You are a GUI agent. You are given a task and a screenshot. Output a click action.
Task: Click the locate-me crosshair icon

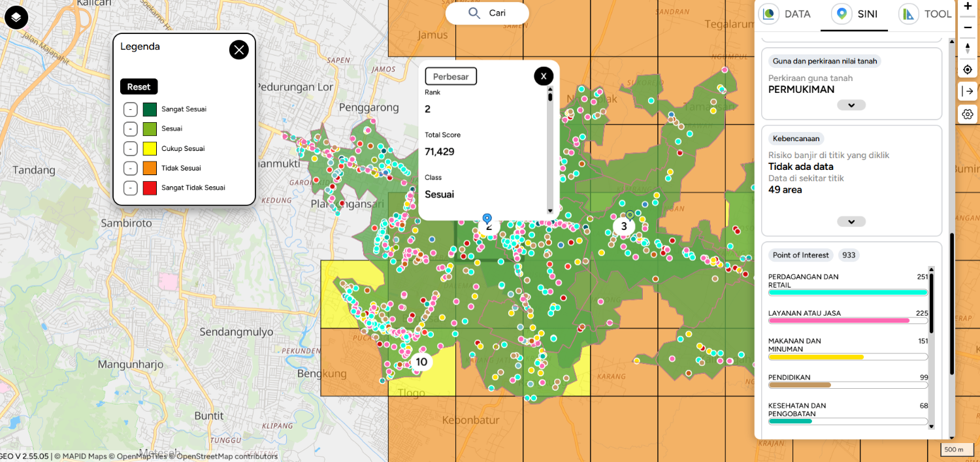coord(968,70)
